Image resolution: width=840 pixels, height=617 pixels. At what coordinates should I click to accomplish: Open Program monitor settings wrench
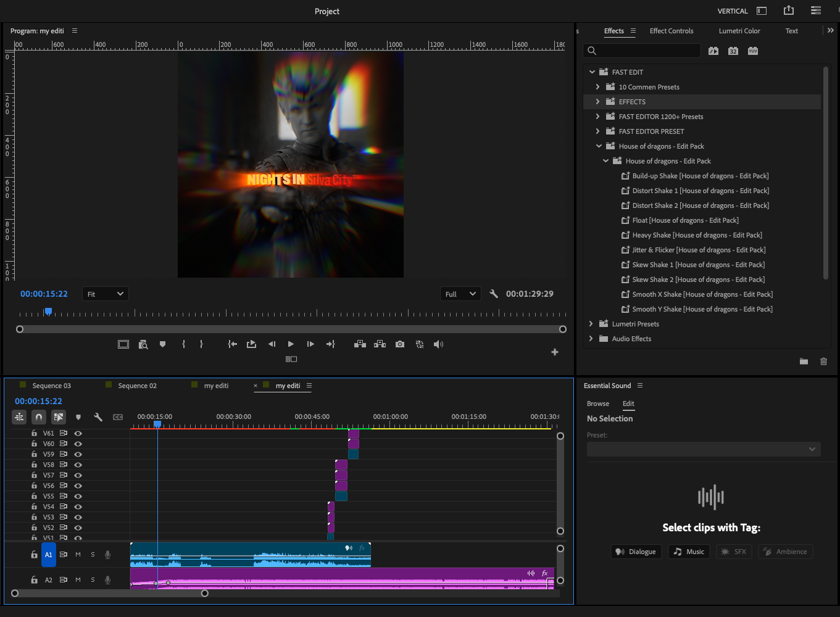(494, 294)
